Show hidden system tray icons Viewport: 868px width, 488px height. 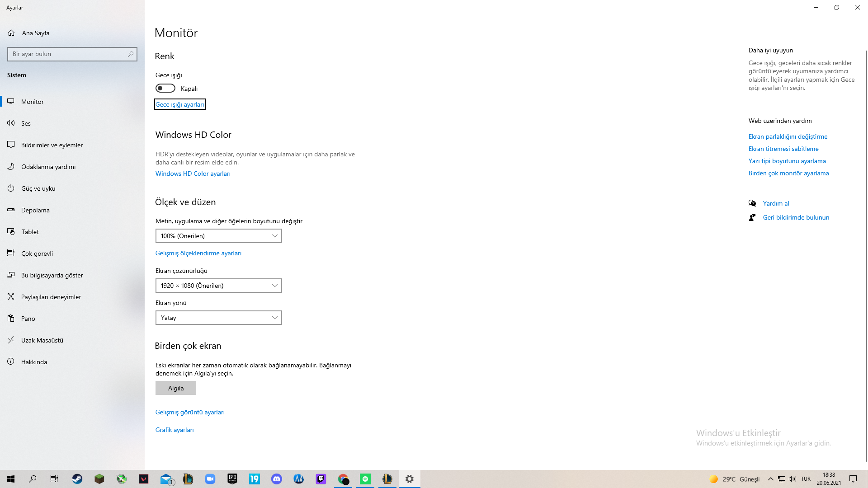tap(770, 479)
